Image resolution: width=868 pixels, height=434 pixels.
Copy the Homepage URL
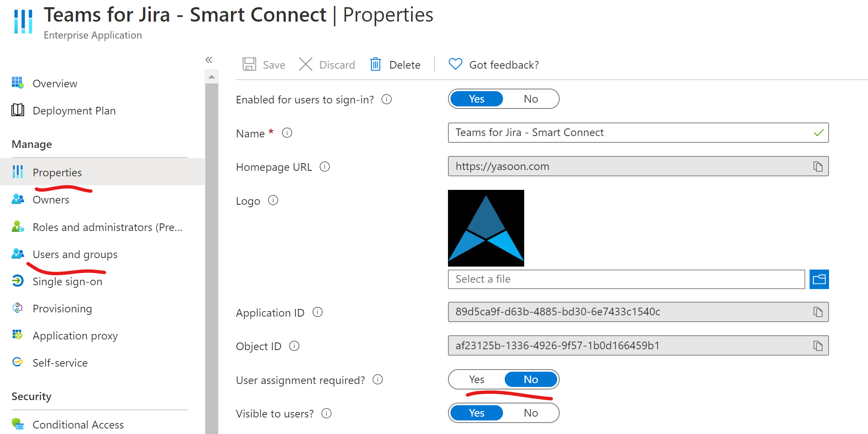[x=818, y=167]
